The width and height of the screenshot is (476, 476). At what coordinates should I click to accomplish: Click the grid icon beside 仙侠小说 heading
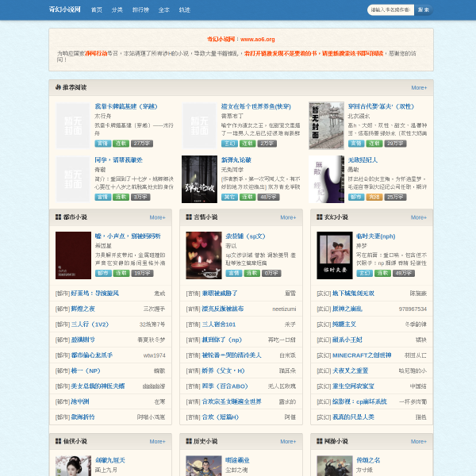58,441
